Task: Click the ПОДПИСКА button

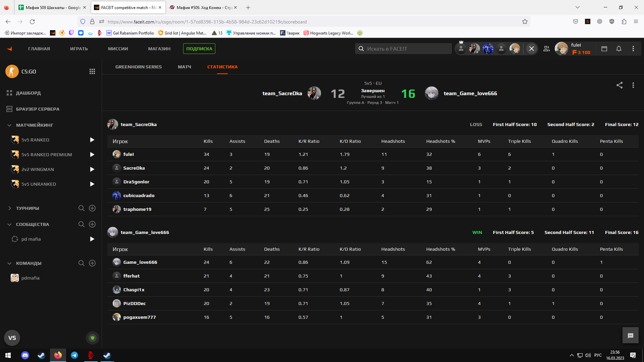Action: (x=199, y=49)
